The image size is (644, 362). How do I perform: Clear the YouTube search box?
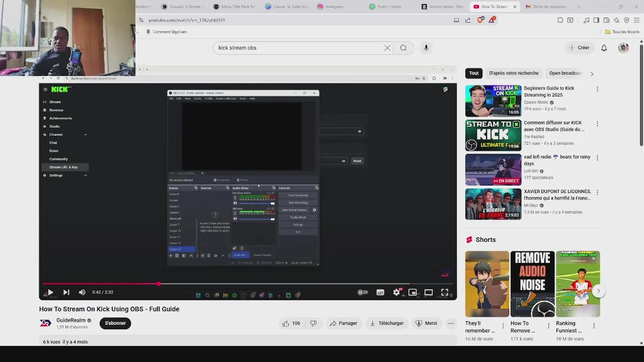point(387,48)
